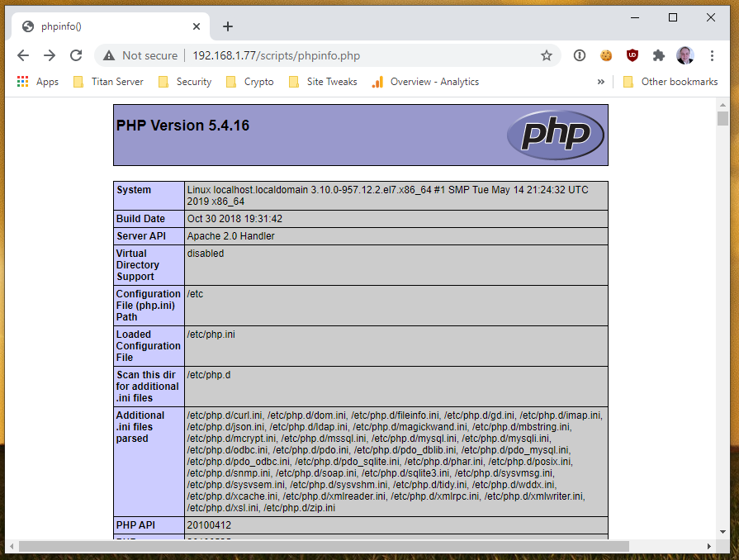The image size is (739, 560).
Task: Close the phpinfo() tab
Action: (197, 26)
